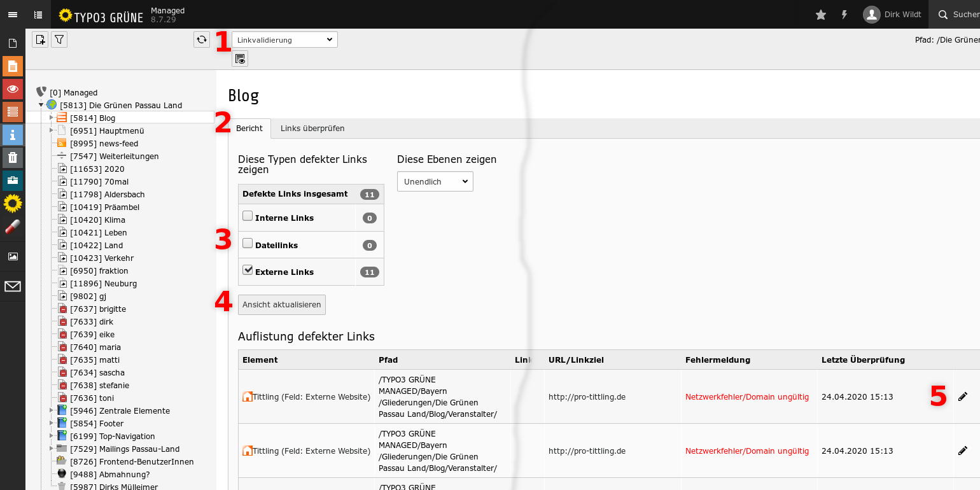This screenshot has height=490, width=980.
Task: Refresh the page tree
Action: [202, 39]
